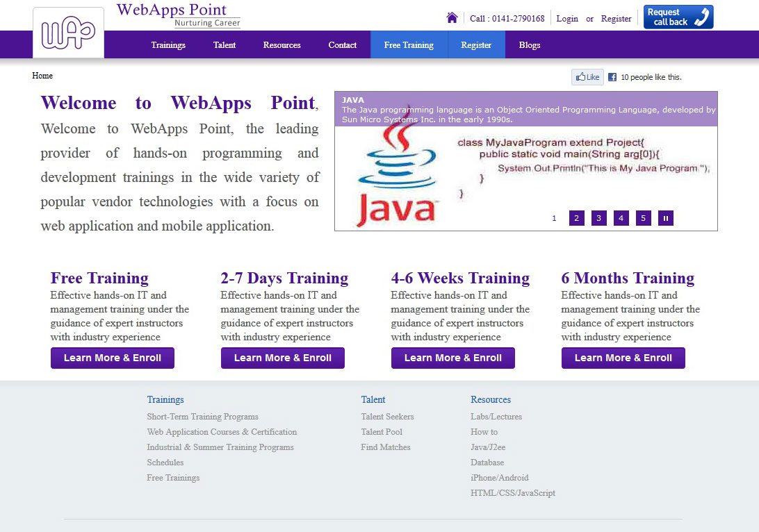Like the page with the thumbs-up button
This screenshot has width=759, height=532.
pyautogui.click(x=587, y=77)
